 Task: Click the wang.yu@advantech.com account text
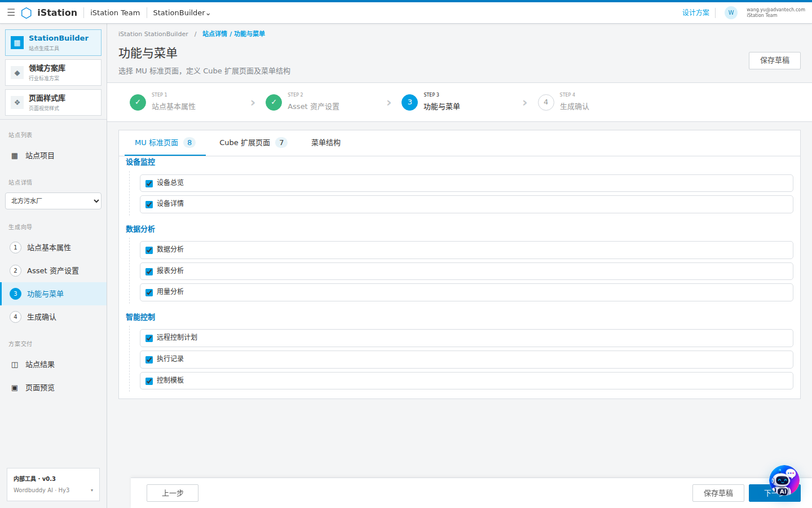tap(776, 10)
